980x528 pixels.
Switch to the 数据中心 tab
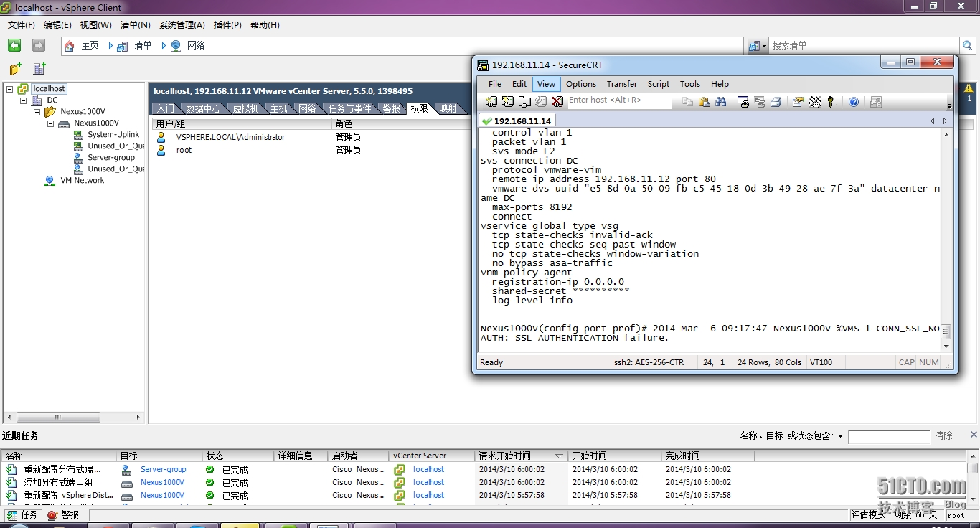pyautogui.click(x=203, y=108)
